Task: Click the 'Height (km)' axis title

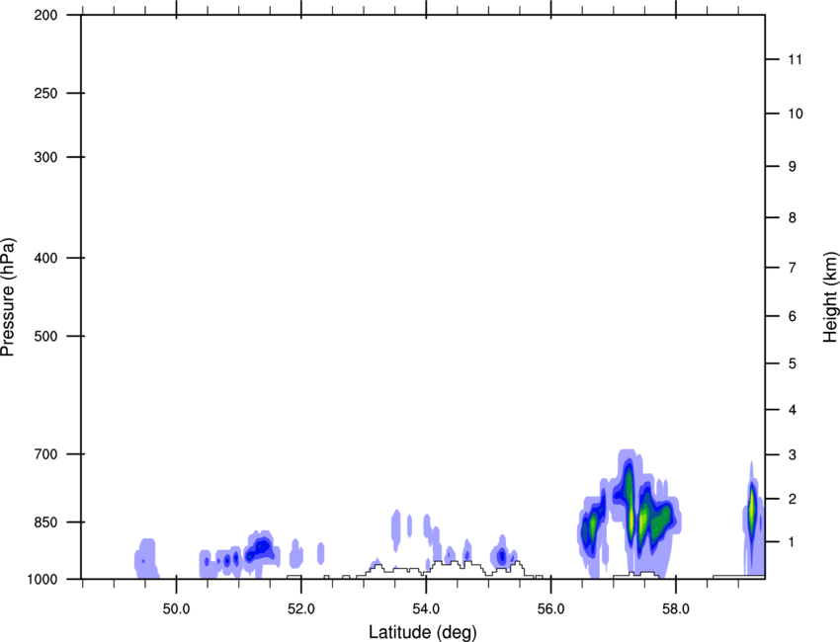Action: [830, 296]
